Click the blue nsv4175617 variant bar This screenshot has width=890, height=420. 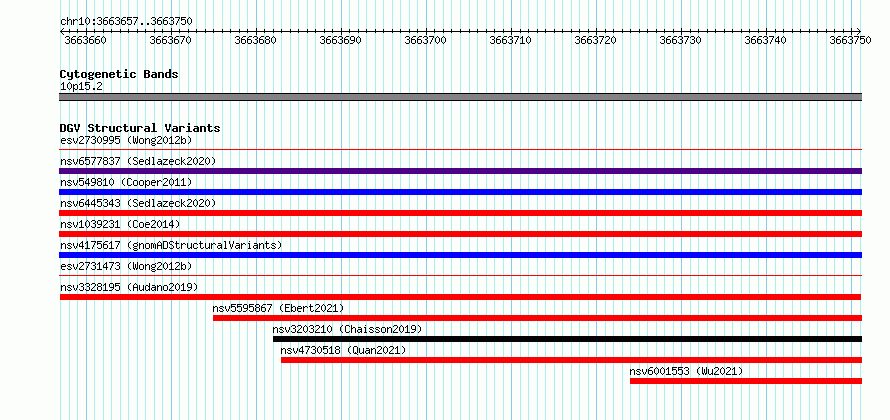tap(460, 255)
